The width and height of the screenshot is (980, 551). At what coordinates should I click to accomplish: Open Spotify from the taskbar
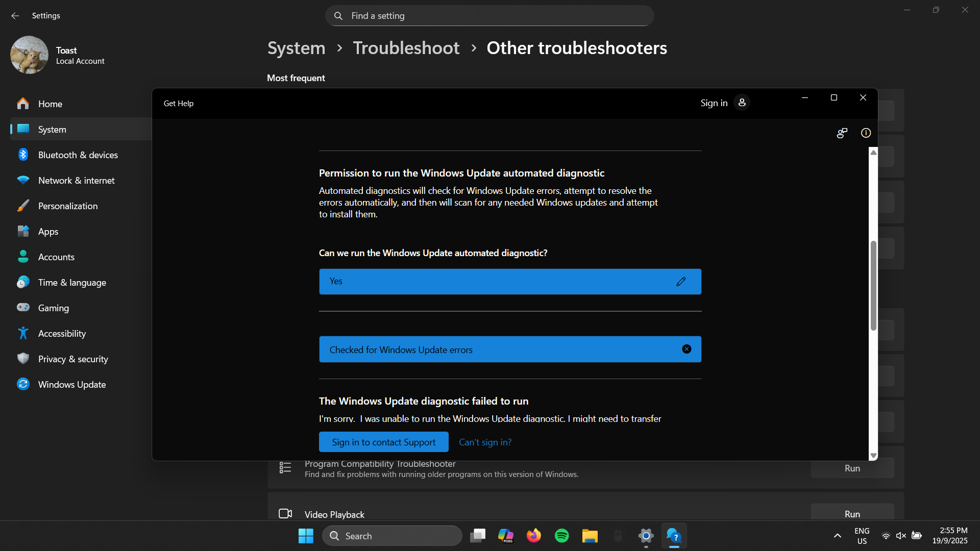[561, 536]
